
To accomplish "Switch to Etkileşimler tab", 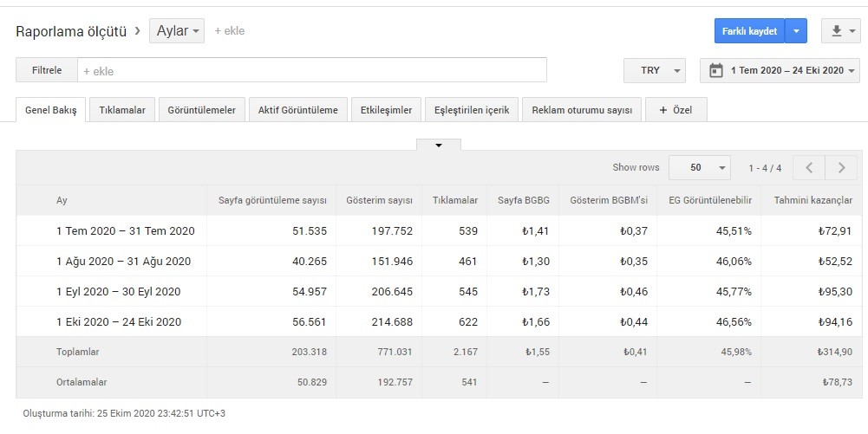I will (x=387, y=110).
